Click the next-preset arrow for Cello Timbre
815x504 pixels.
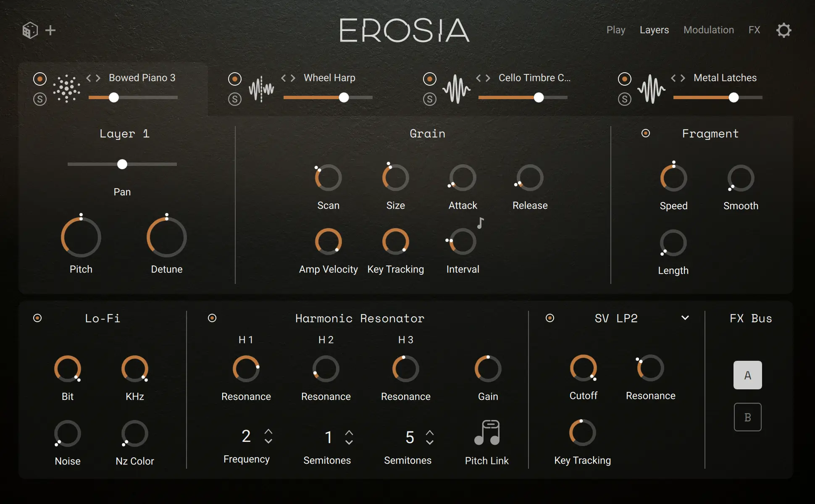(x=488, y=78)
